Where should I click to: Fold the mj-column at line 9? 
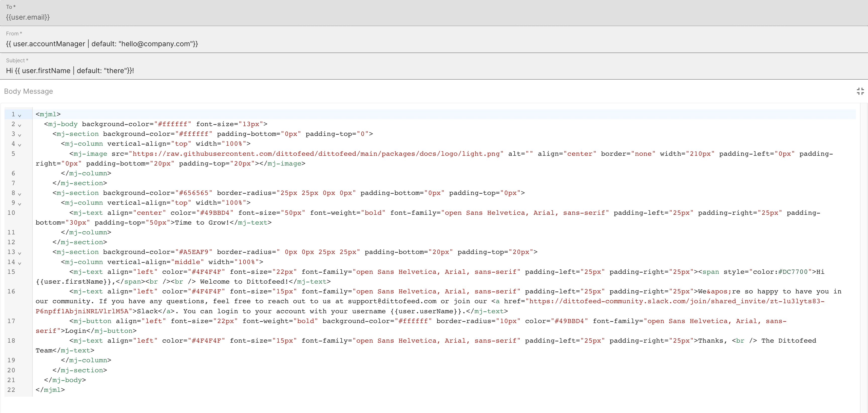20,204
